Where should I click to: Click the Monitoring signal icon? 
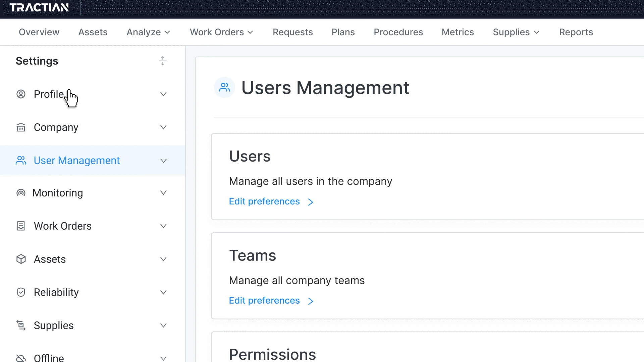[x=21, y=193]
